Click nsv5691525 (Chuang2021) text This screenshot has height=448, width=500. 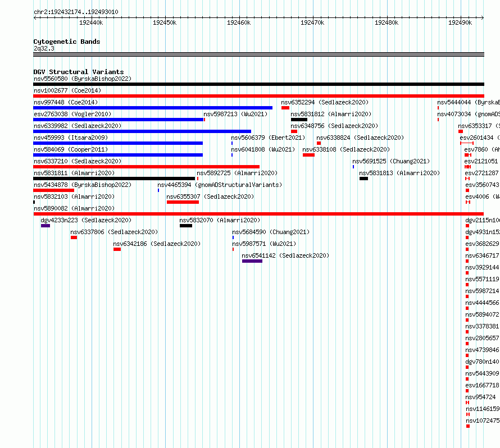click(x=391, y=161)
